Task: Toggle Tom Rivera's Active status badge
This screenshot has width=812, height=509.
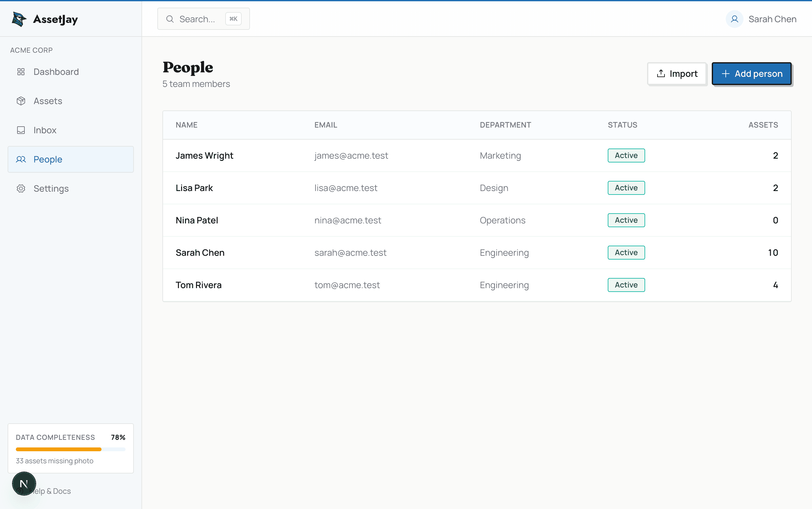Action: pos(625,284)
